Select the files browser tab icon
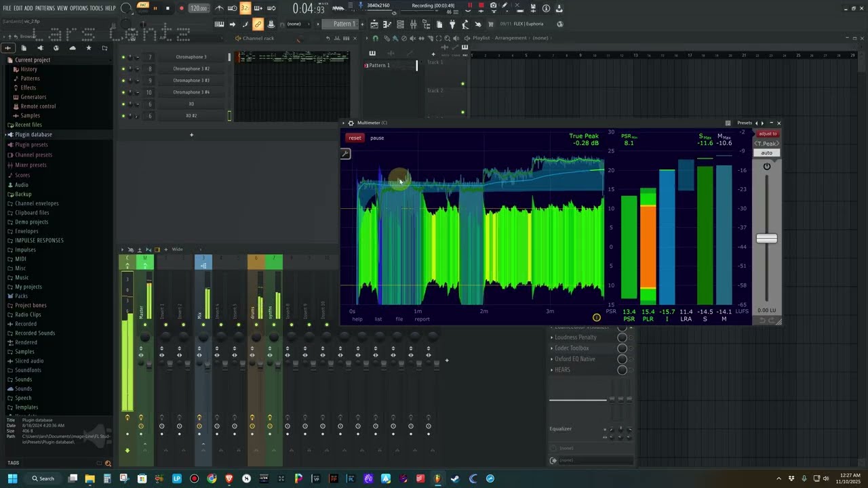The width and height of the screenshot is (868, 488). (23, 48)
